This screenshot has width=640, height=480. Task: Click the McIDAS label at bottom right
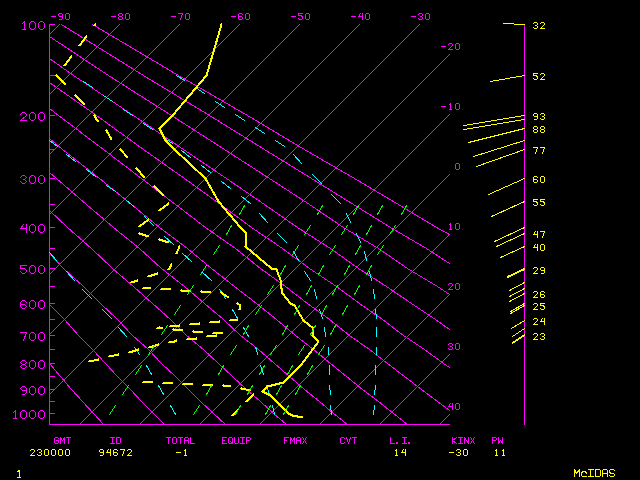(x=594, y=473)
